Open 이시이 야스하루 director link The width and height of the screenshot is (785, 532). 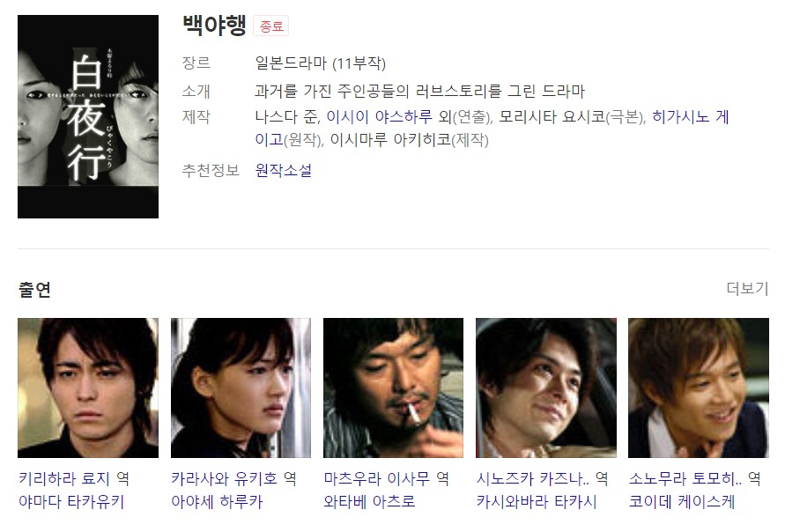[x=379, y=116]
